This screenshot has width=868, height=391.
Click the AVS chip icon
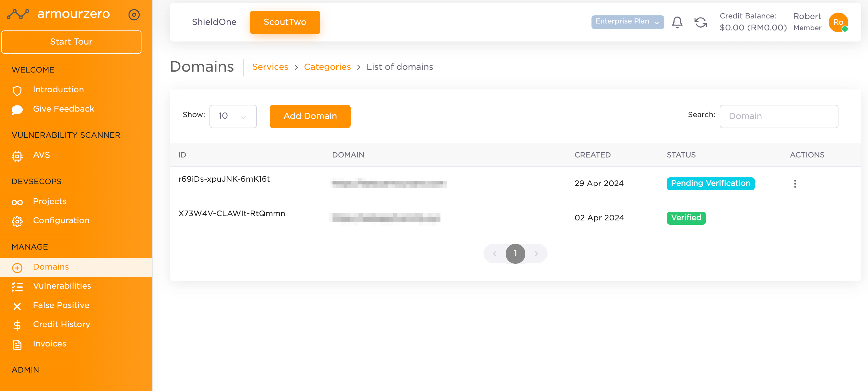tap(17, 156)
